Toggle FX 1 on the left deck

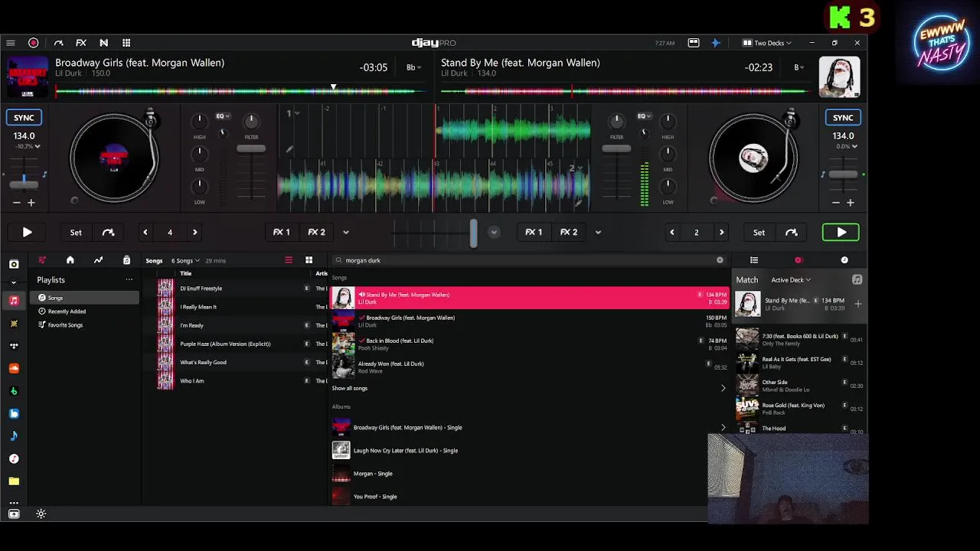pyautogui.click(x=282, y=232)
